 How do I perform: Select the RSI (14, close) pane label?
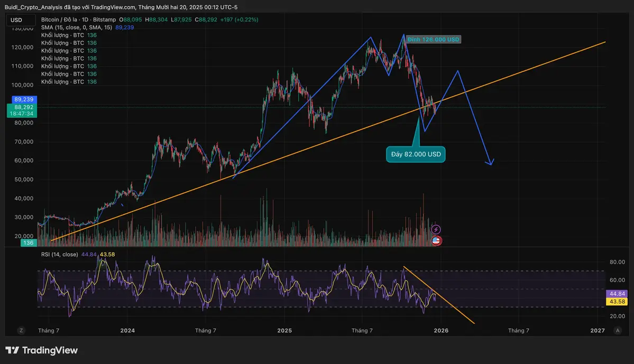60,254
